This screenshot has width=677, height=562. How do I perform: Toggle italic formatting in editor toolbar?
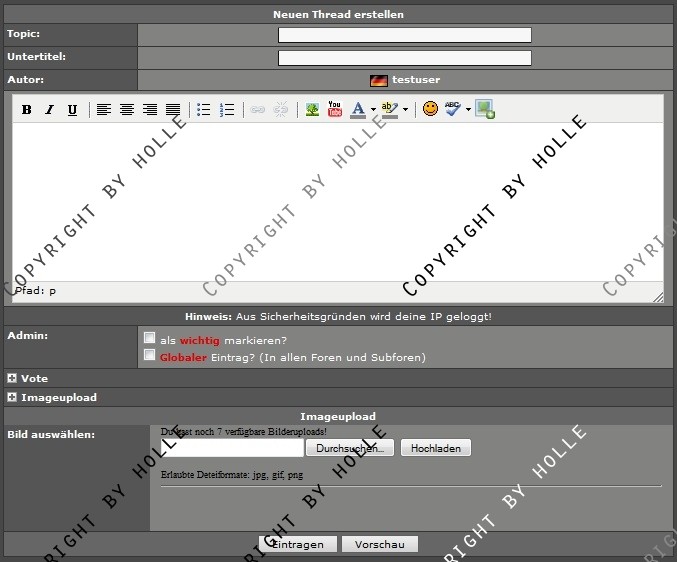(50, 110)
